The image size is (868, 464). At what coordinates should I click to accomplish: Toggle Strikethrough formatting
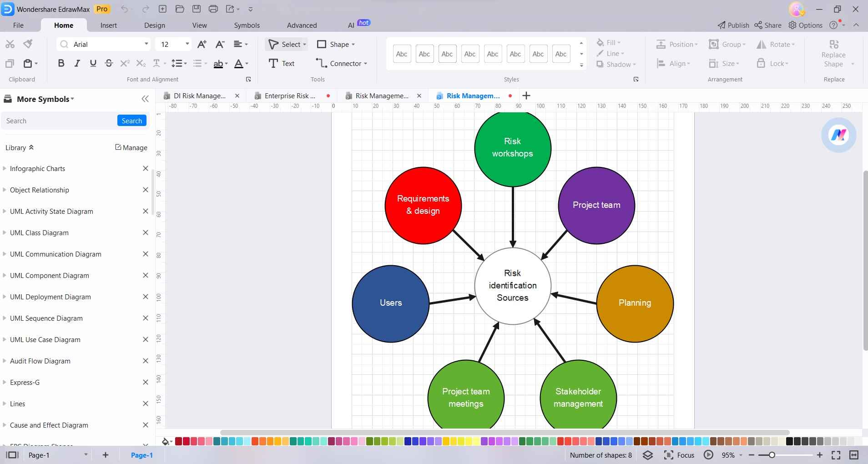[109, 64]
